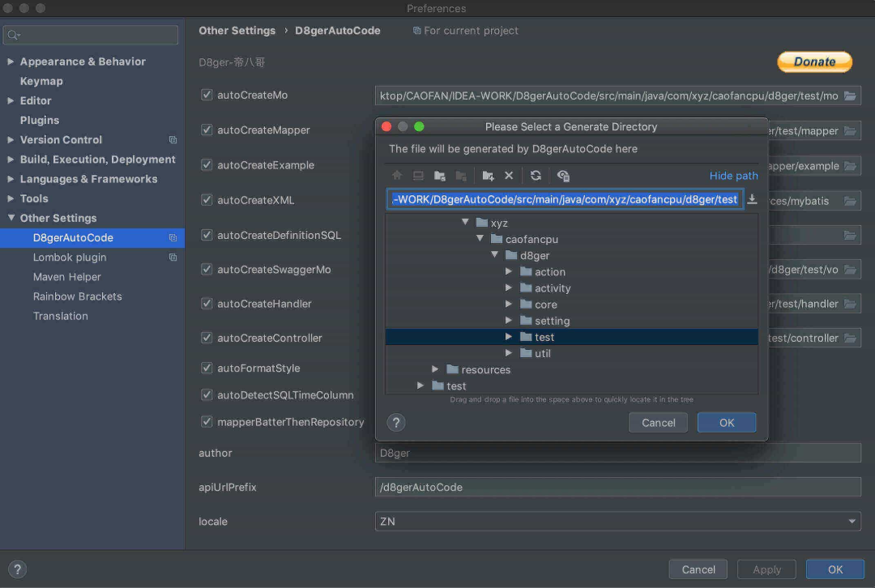This screenshot has height=588, width=875.
Task: Disable autoCreateSwaggerMo checkbox
Action: (x=207, y=270)
